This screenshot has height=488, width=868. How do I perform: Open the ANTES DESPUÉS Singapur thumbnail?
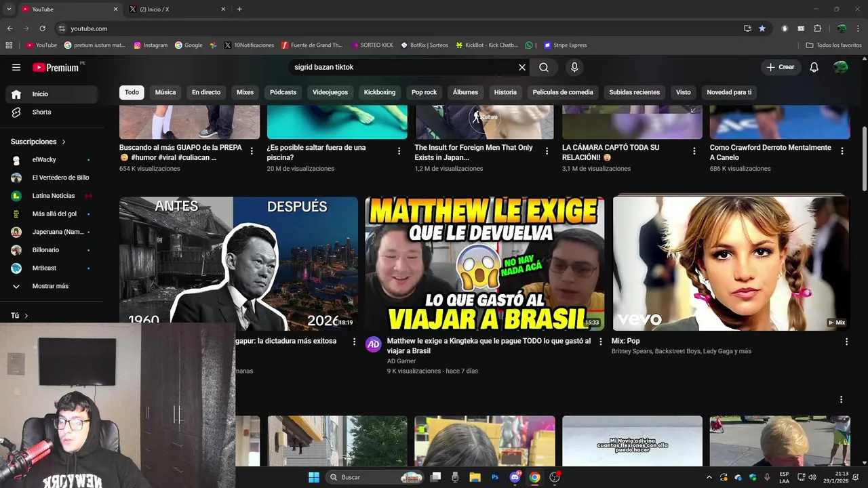pos(239,264)
